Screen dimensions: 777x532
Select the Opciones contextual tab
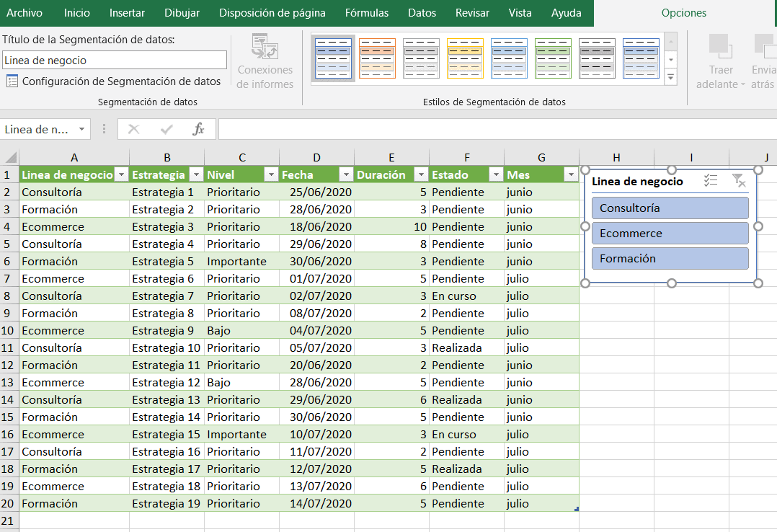(683, 13)
